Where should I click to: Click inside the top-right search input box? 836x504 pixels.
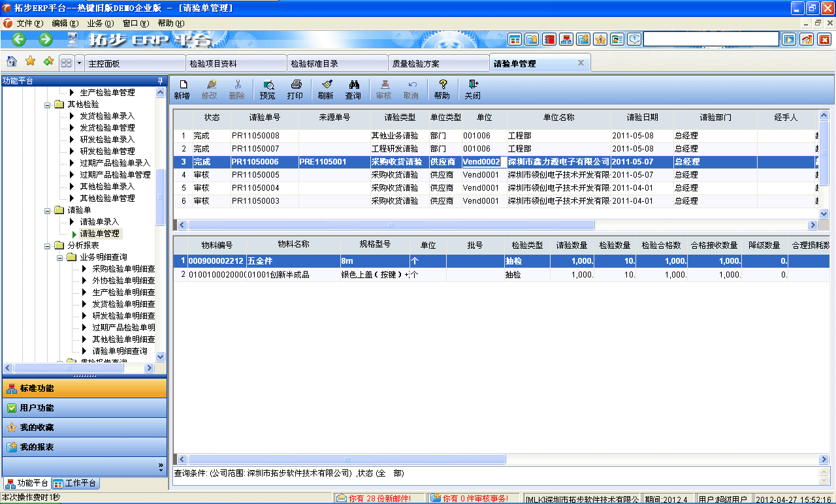coord(712,39)
